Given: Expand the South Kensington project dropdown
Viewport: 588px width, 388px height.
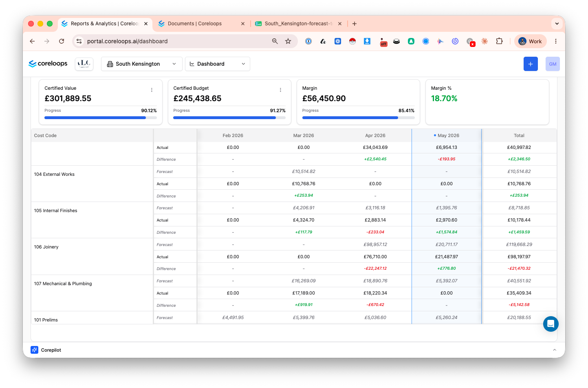Looking at the screenshot, I should (142, 64).
